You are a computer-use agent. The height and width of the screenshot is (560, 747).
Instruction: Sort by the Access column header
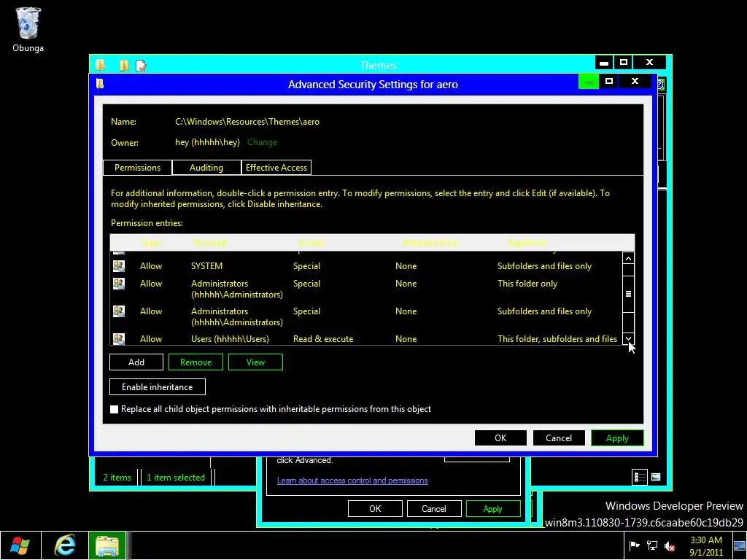click(x=311, y=243)
